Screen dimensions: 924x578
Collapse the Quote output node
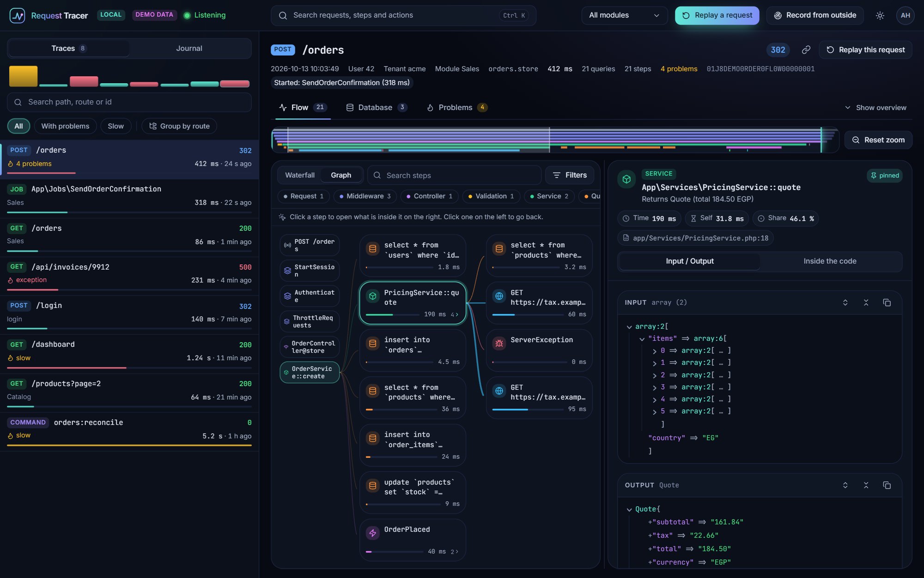pyautogui.click(x=629, y=510)
